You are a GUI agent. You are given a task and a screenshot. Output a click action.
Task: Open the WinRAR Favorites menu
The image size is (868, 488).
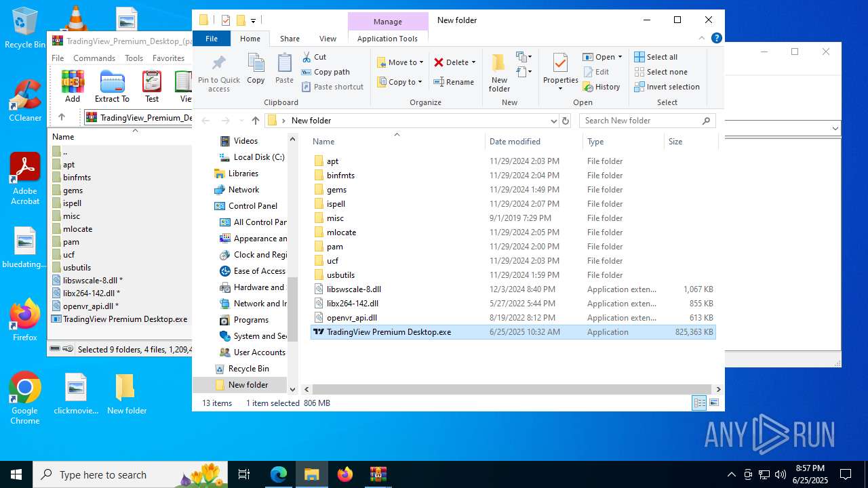(168, 58)
